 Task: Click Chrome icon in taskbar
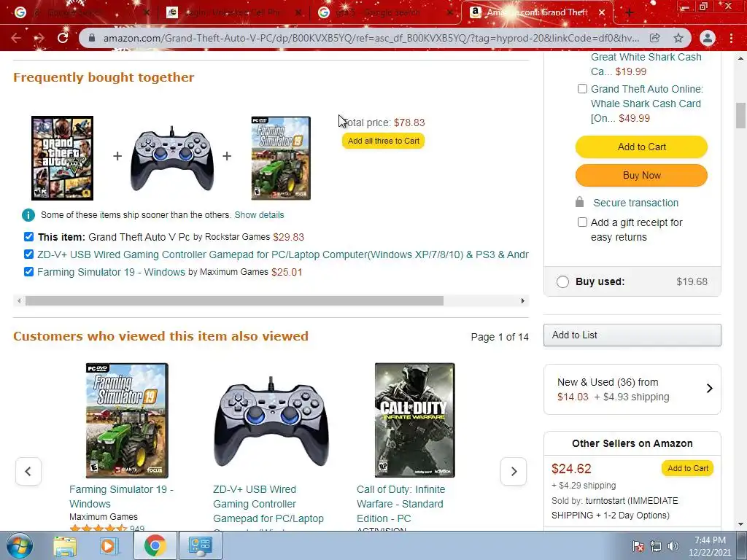155,545
